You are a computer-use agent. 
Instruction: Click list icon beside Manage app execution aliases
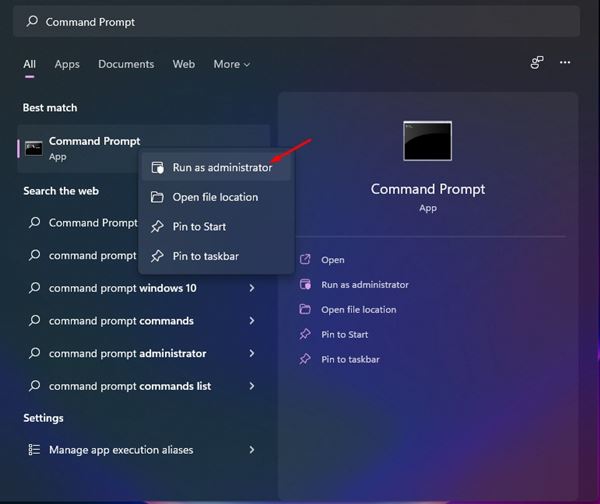(x=34, y=450)
